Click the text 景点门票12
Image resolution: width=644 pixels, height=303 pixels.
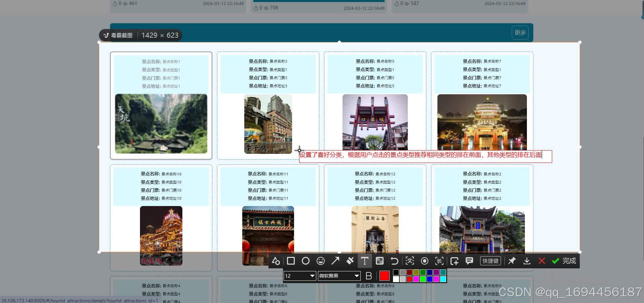click(385, 190)
